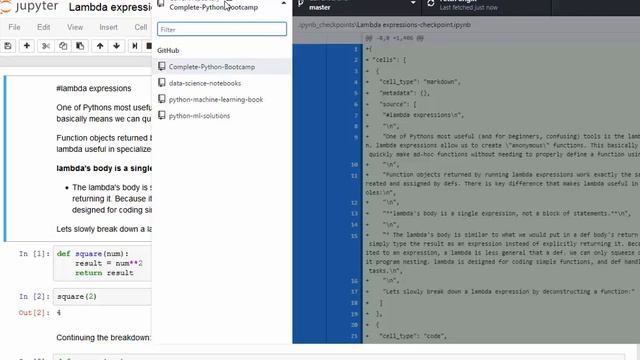The height and width of the screenshot is (360, 640).
Task: Click diff line 2 "cells": [
Action: tap(389, 60)
